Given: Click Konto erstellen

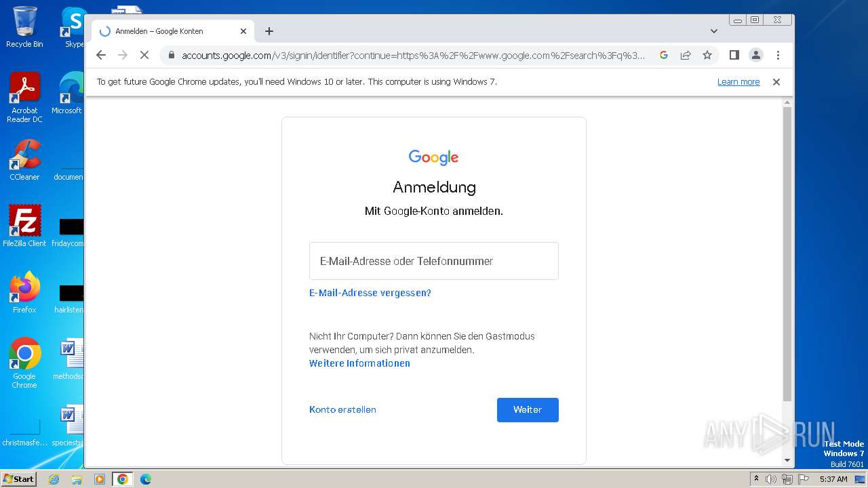Looking at the screenshot, I should tap(342, 409).
